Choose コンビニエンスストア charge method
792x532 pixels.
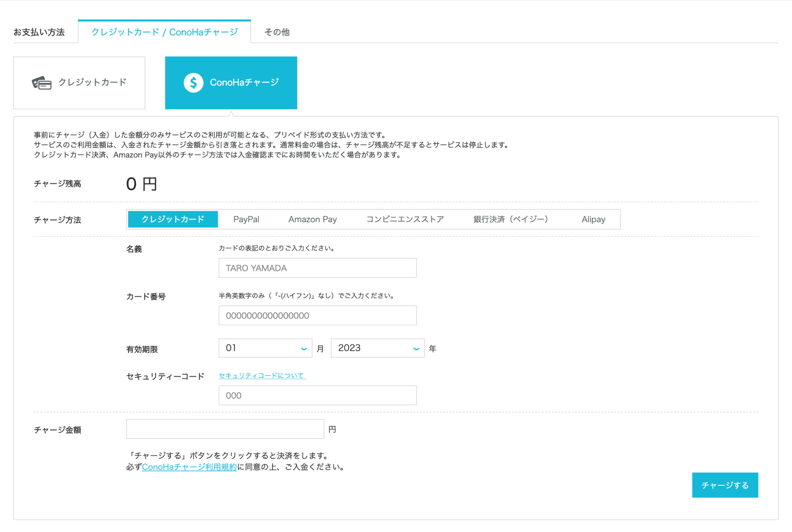[x=405, y=219]
